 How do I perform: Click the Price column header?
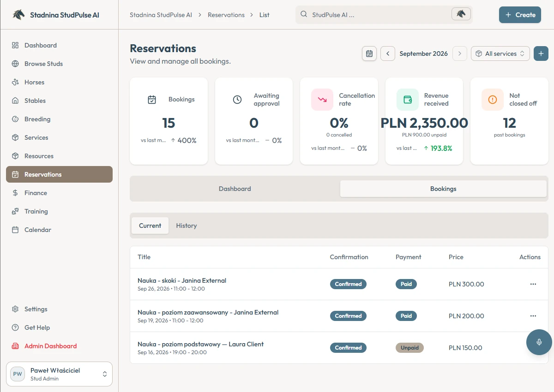(456, 257)
